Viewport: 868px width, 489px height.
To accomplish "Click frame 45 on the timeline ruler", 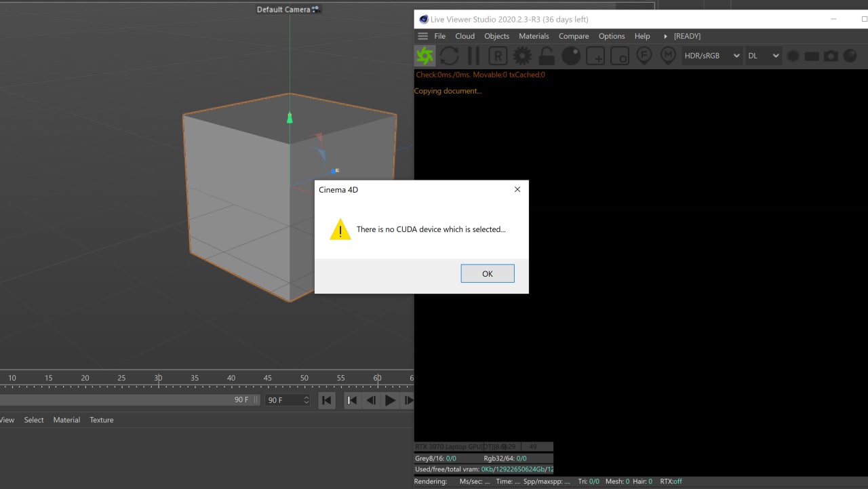I will pyautogui.click(x=268, y=378).
